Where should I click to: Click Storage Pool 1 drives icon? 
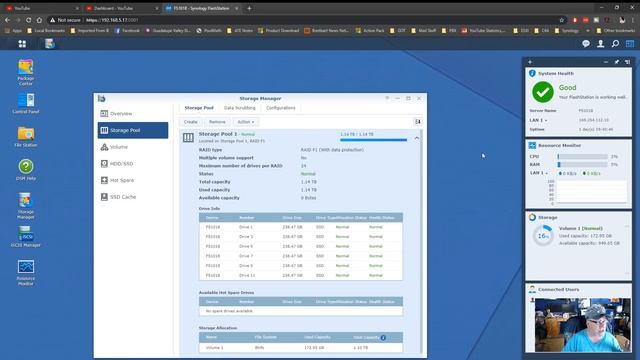click(x=188, y=138)
